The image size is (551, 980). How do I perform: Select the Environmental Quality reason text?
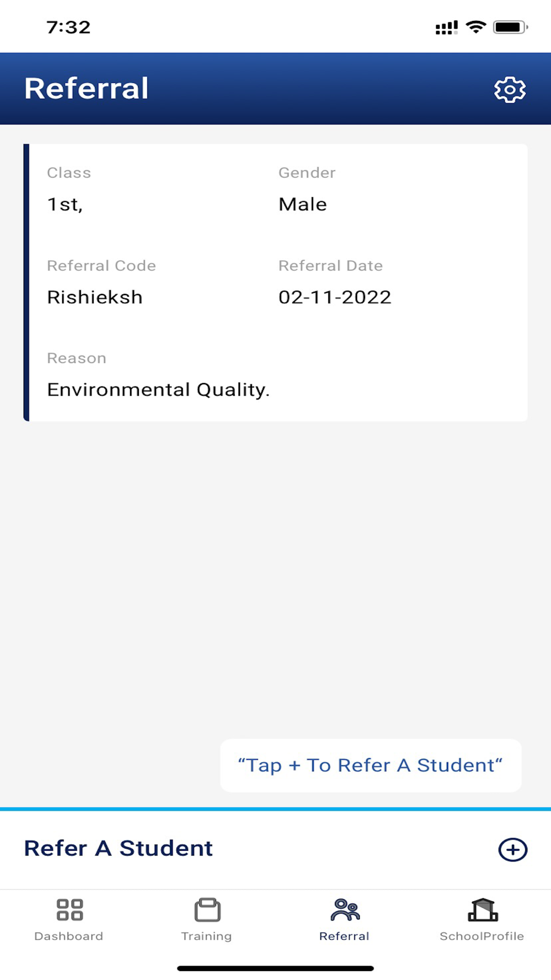[158, 390]
